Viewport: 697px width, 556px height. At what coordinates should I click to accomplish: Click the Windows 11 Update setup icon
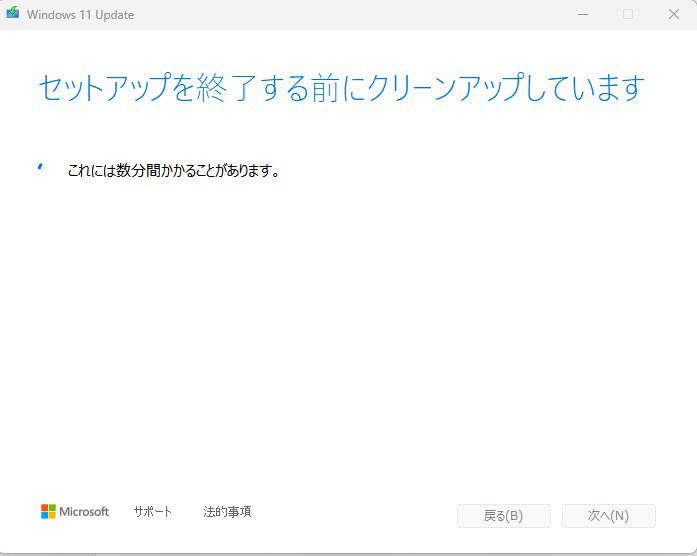pos(12,12)
